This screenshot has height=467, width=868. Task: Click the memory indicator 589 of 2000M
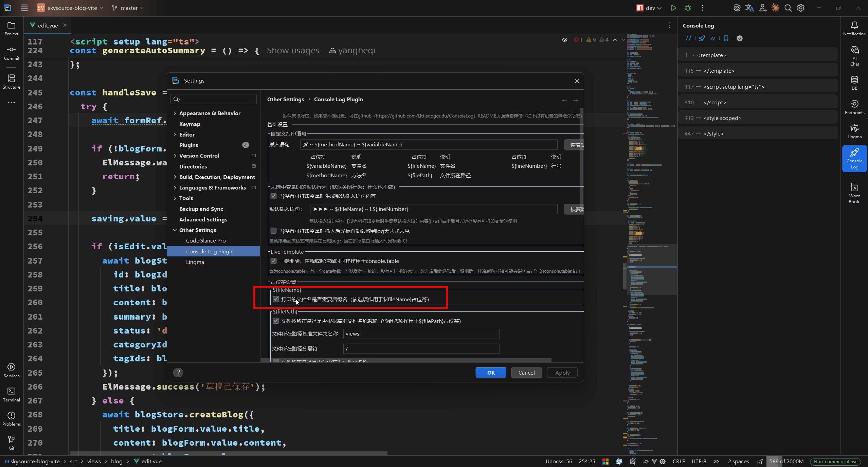click(x=786, y=461)
